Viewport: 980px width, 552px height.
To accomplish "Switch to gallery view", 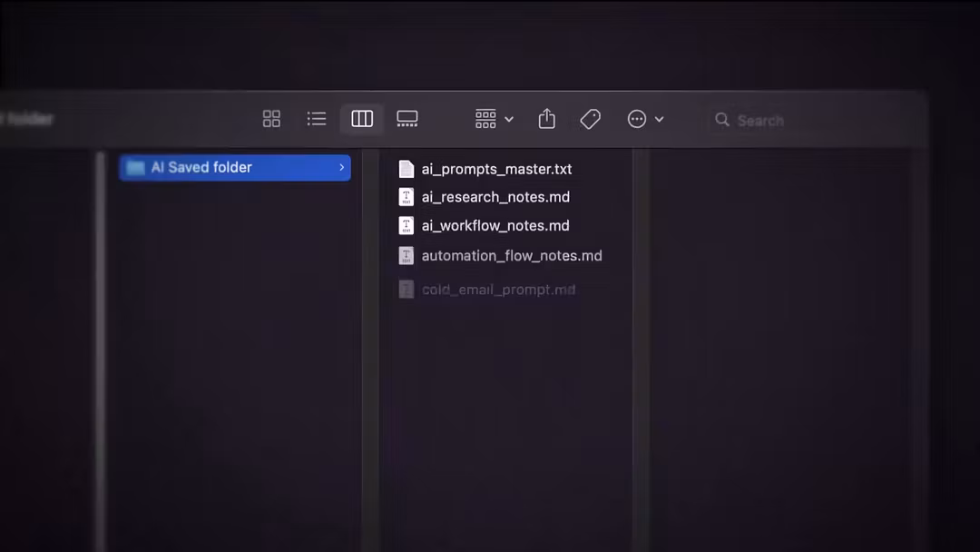I will 407,119.
